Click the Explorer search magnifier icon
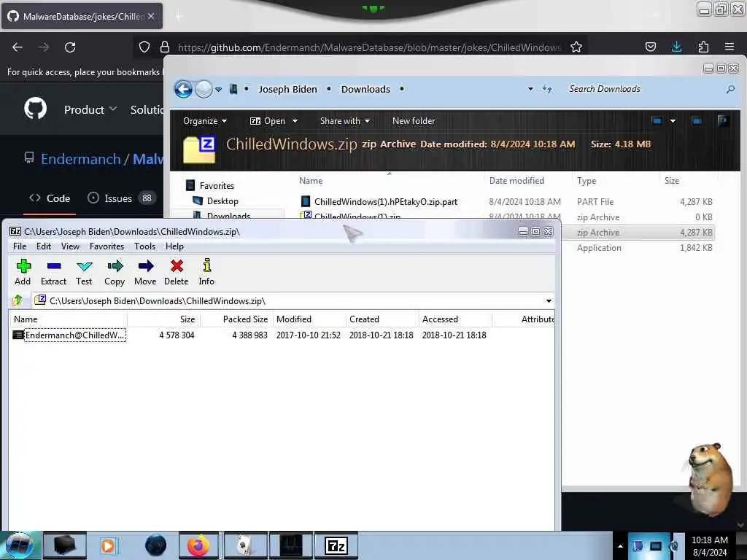This screenshot has height=560, width=747. coord(729,89)
